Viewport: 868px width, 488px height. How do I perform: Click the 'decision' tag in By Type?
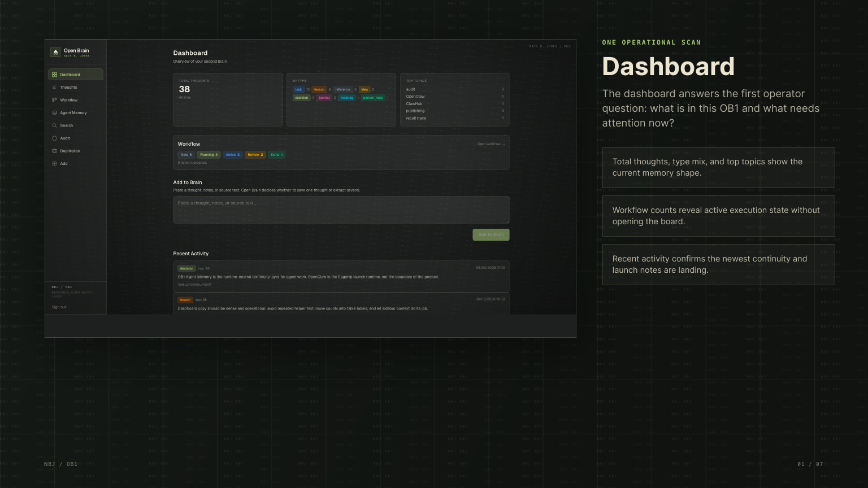[302, 98]
